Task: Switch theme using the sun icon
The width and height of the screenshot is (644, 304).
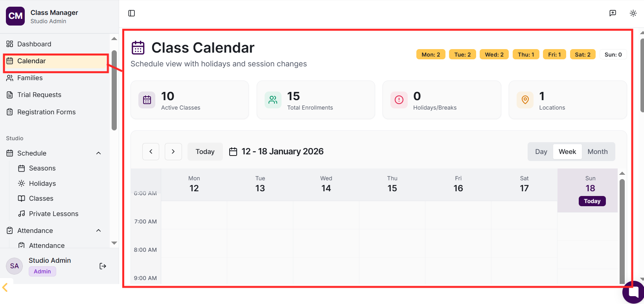Action: (x=633, y=13)
